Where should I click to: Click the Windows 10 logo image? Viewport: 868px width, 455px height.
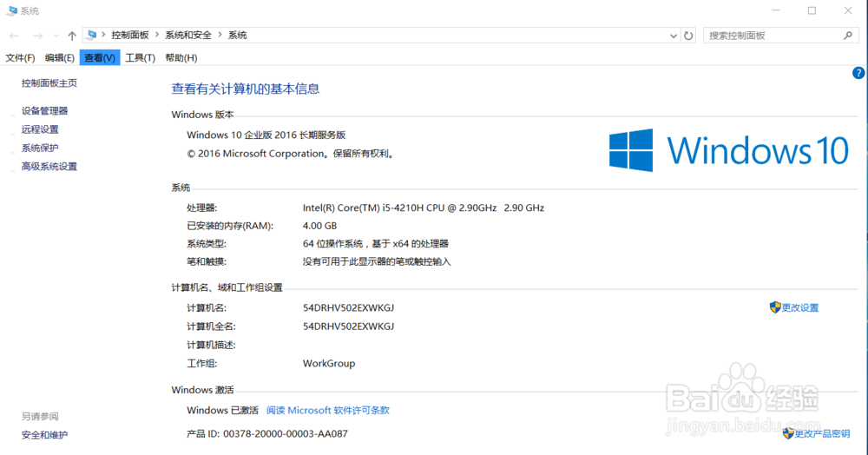click(728, 150)
